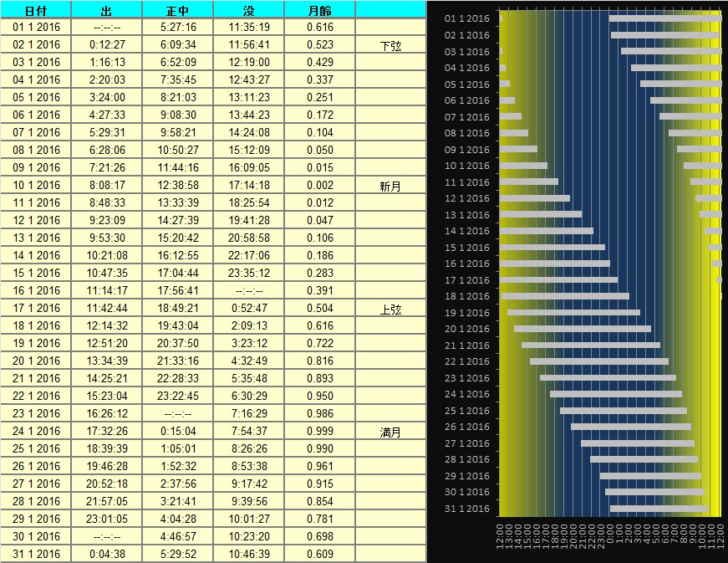The width and height of the screenshot is (728, 563).
Task: Click moon age cell showing 0.002
Action: tap(319, 185)
